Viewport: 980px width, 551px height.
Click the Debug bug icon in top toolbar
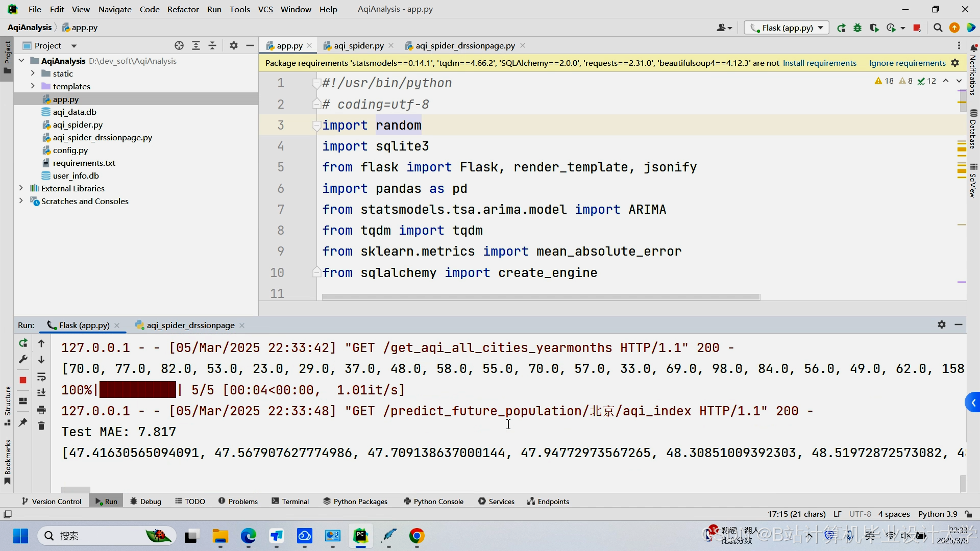(x=857, y=28)
